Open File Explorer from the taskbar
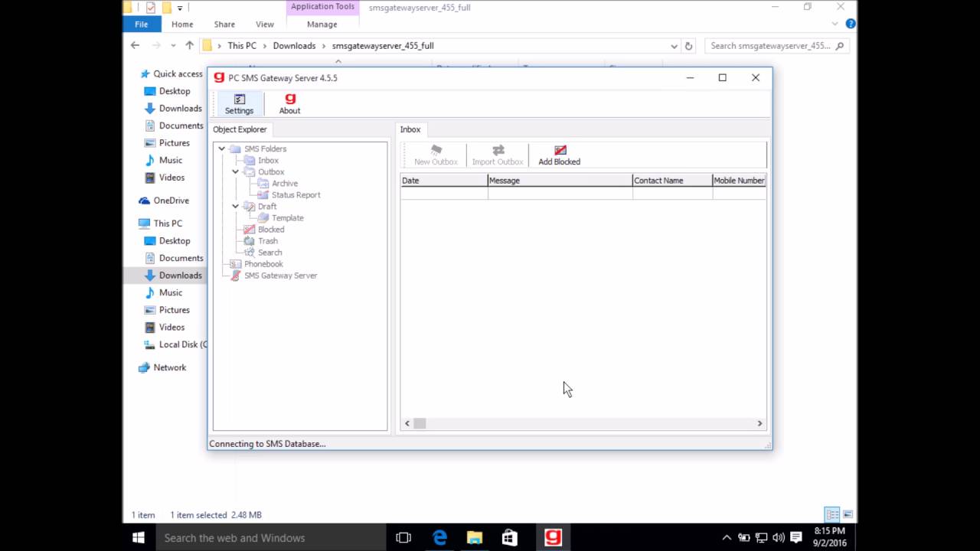Screen dimensions: 980x551 pyautogui.click(x=475, y=538)
